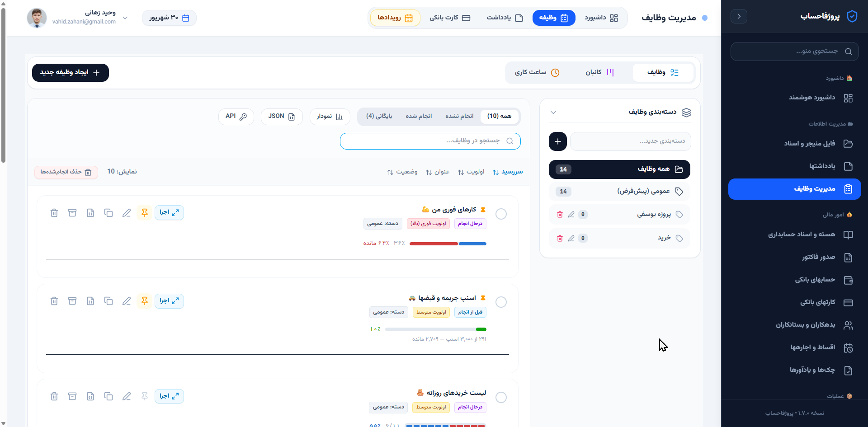868x427 pixels.
Task: Open رویدادها events button
Action: 396,18
